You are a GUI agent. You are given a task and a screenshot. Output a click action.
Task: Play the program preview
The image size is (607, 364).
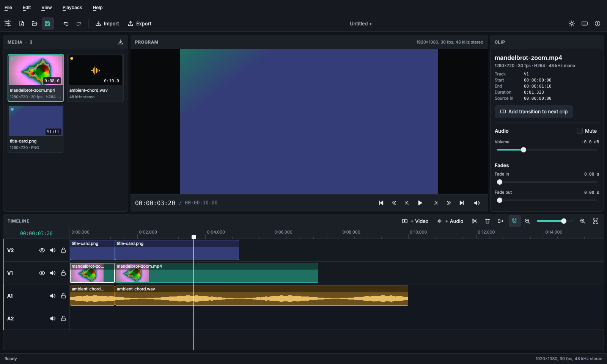point(420,203)
